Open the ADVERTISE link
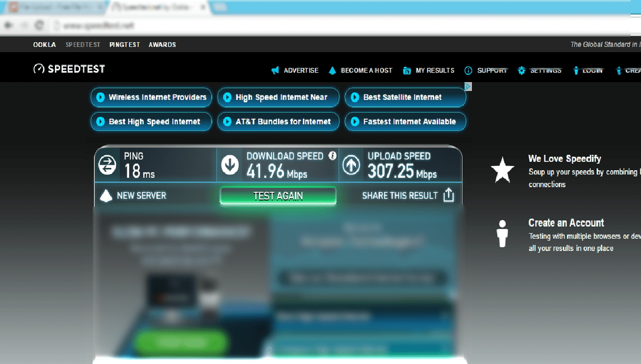 coord(301,70)
